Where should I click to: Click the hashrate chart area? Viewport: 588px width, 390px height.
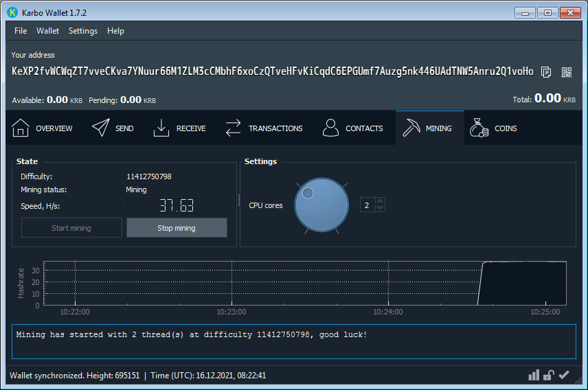(x=305, y=283)
